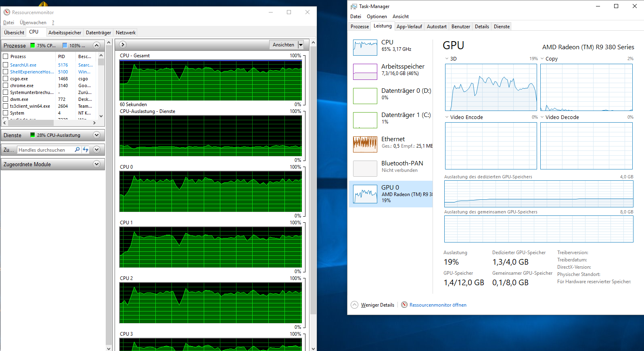Image resolution: width=644 pixels, height=351 pixels.
Task: Check the box for csgo.exe
Action: point(6,79)
